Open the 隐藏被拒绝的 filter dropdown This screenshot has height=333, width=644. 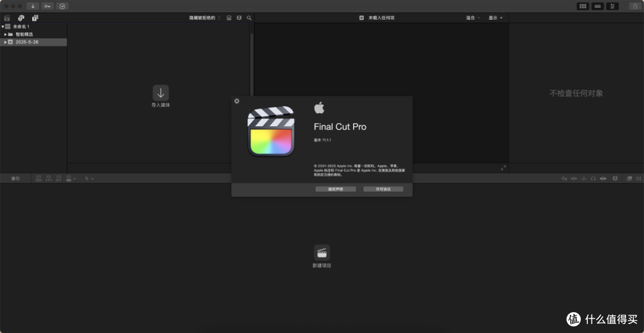coord(205,18)
